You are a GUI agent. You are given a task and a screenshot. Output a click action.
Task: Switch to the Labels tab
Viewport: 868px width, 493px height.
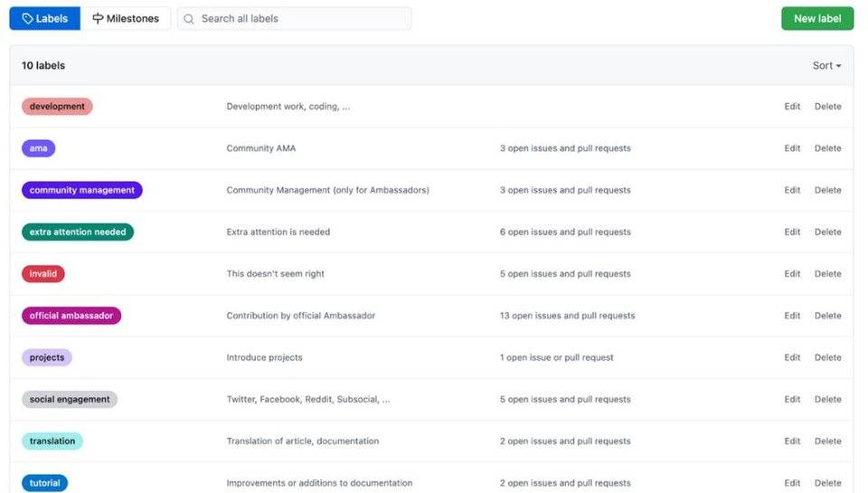pos(45,19)
